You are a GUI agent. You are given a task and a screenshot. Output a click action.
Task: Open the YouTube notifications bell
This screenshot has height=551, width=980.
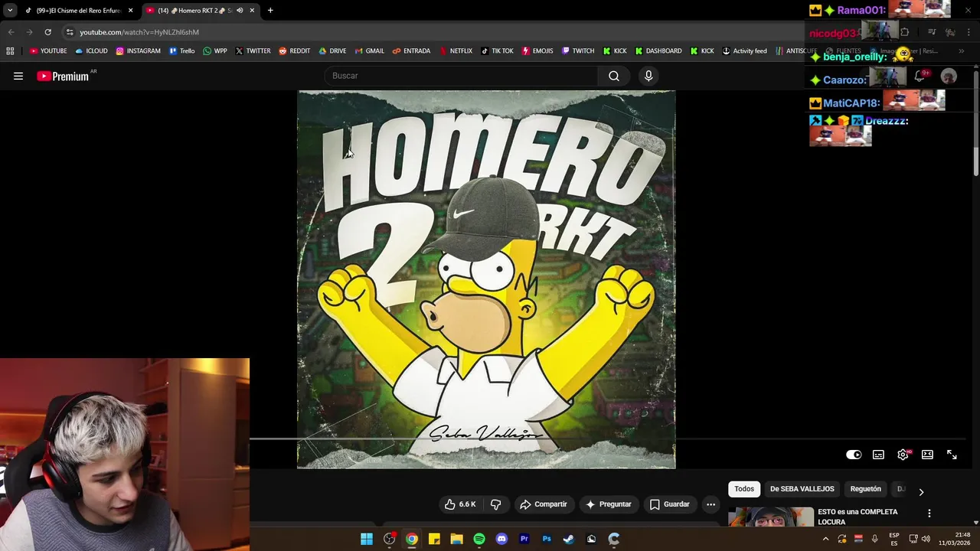coord(920,76)
